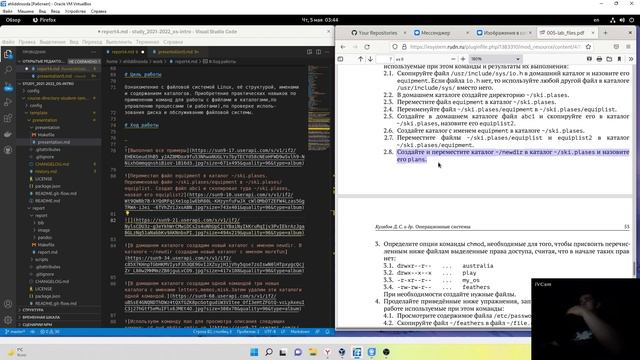Image resolution: width=640 pixels, height=360 pixels.
Task: Switch to the Изображения browser tab
Action: [504, 33]
